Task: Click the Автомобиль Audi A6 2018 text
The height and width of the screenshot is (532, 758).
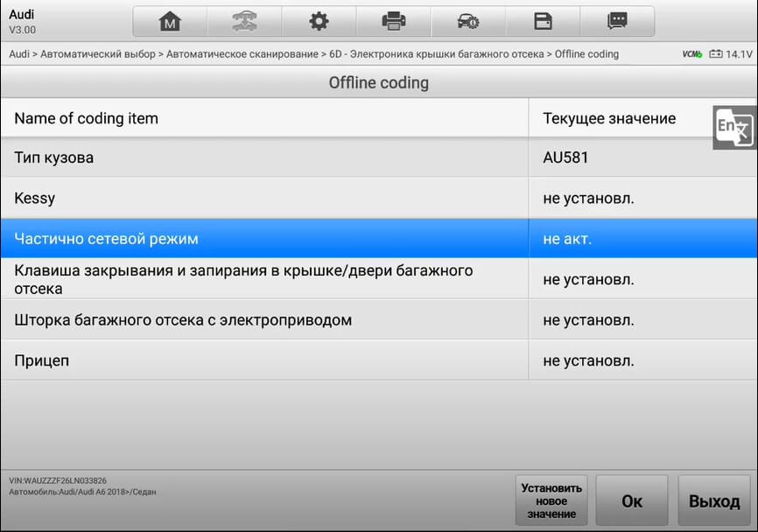Action: pyautogui.click(x=82, y=492)
